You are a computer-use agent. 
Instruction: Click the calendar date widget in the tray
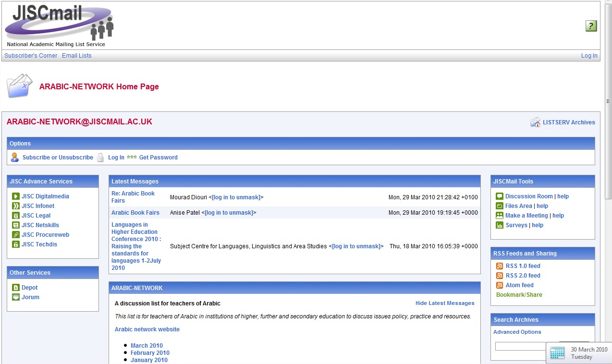578,353
